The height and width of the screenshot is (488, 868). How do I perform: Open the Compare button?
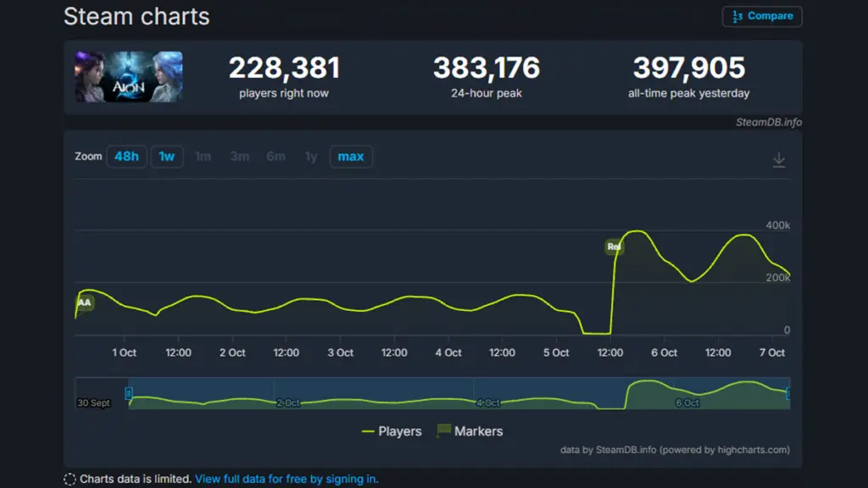pos(762,17)
